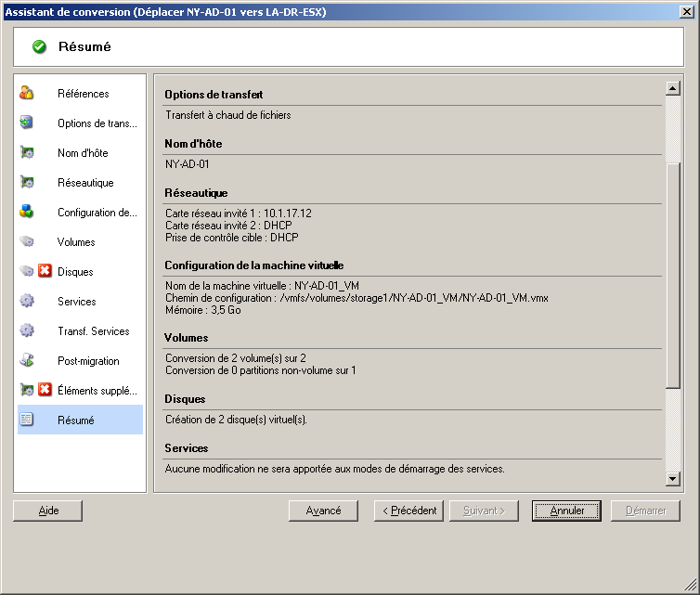Click the 'Mémoire : 3,5 Go' line
The image size is (700, 595).
point(203,310)
